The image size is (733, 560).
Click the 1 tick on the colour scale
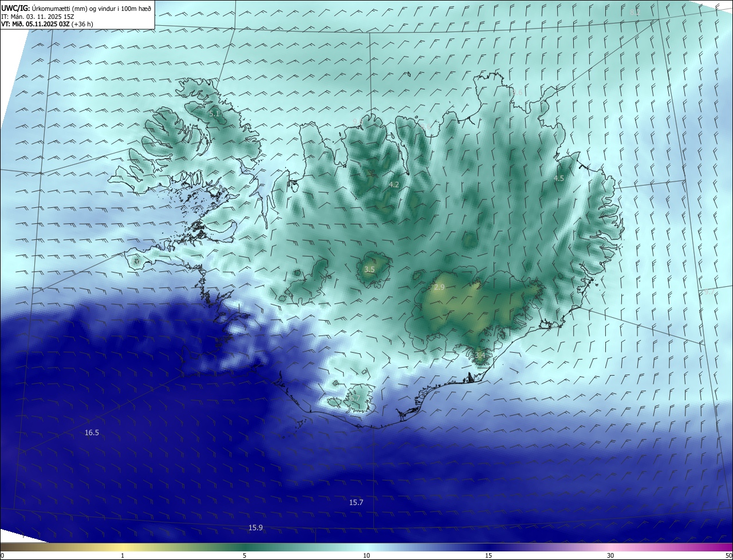click(x=123, y=555)
